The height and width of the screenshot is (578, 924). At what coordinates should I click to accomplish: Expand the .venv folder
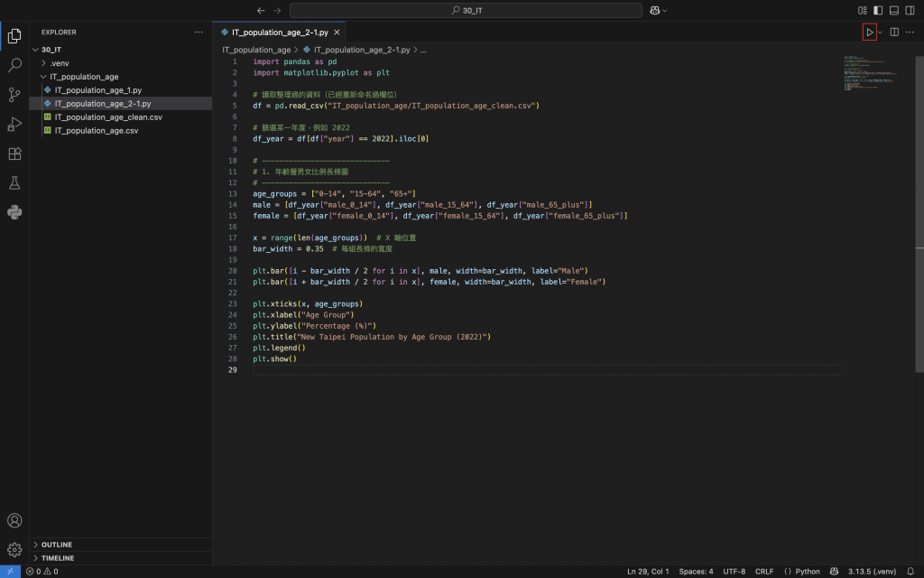(60, 63)
